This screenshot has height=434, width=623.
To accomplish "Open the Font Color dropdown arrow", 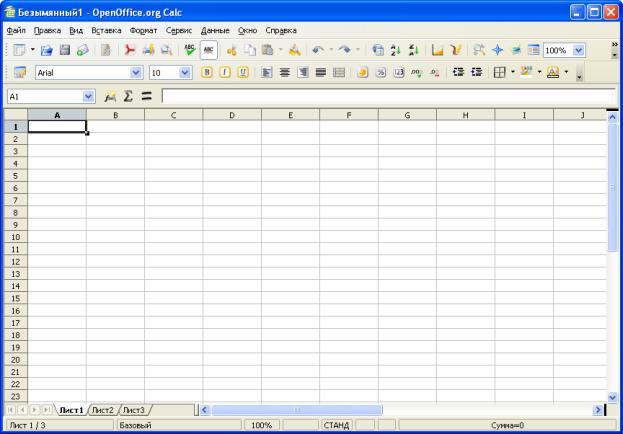I will click(x=566, y=72).
